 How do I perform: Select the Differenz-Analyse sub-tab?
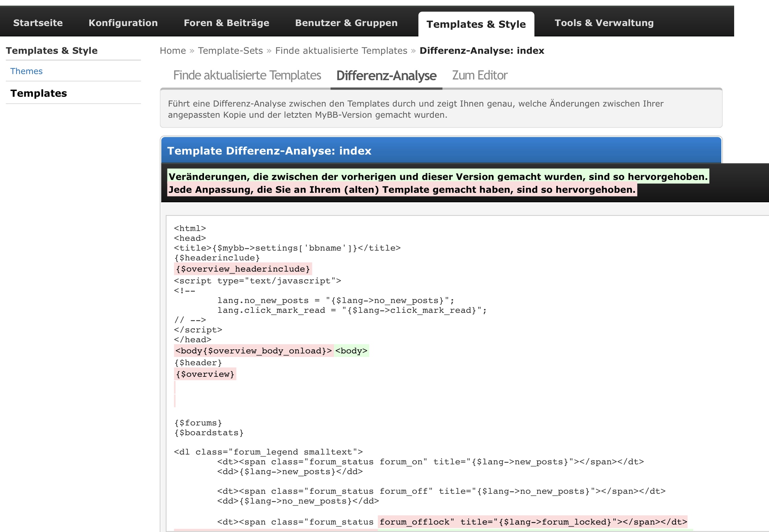(x=386, y=76)
